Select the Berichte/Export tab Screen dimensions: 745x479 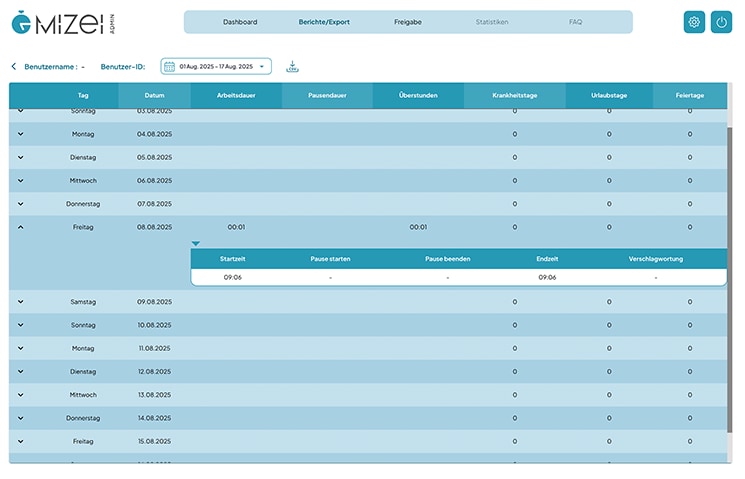pos(324,22)
